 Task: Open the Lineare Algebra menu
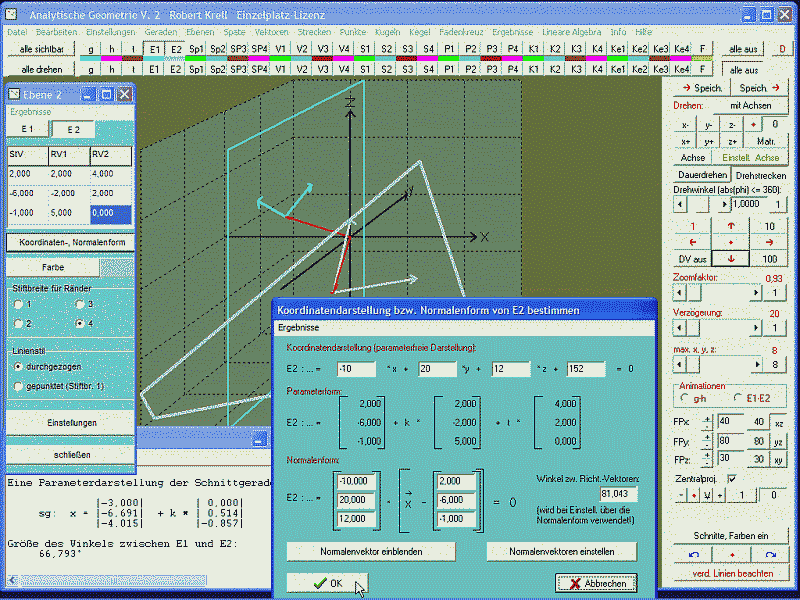pos(571,32)
